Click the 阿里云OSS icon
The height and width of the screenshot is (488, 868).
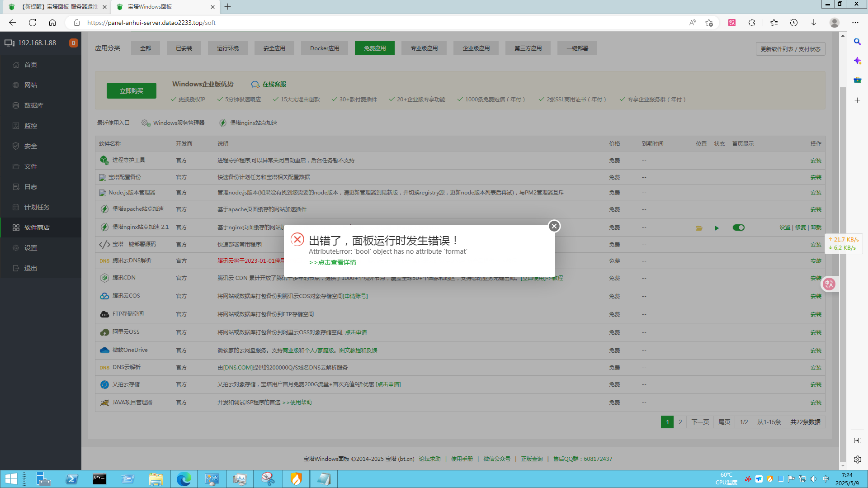(x=104, y=332)
